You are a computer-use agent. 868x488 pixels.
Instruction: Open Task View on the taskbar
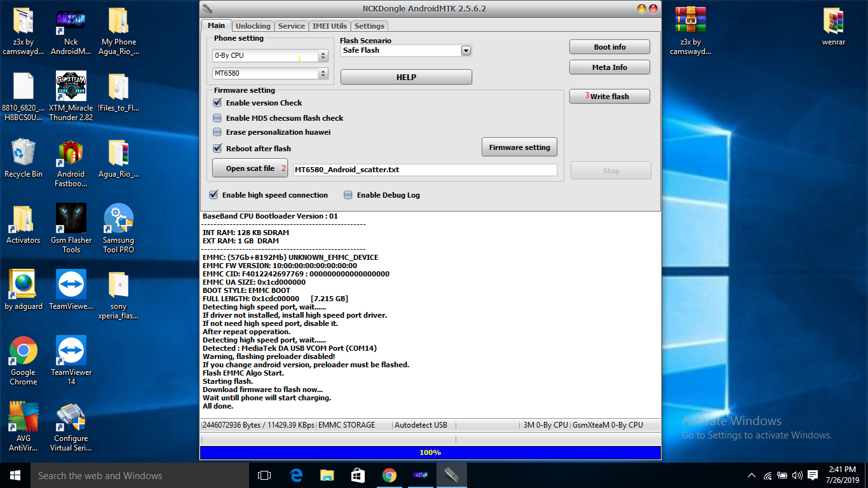click(x=264, y=475)
